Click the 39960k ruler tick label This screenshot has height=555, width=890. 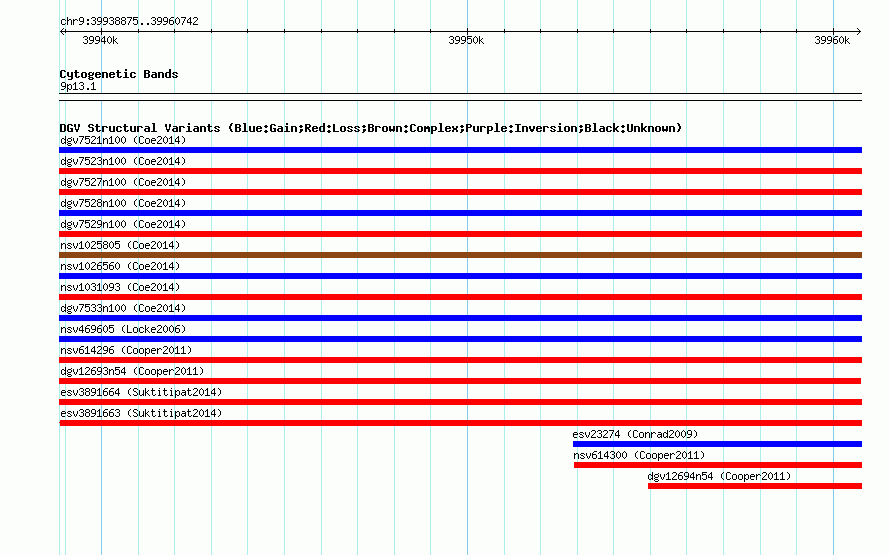[832, 40]
